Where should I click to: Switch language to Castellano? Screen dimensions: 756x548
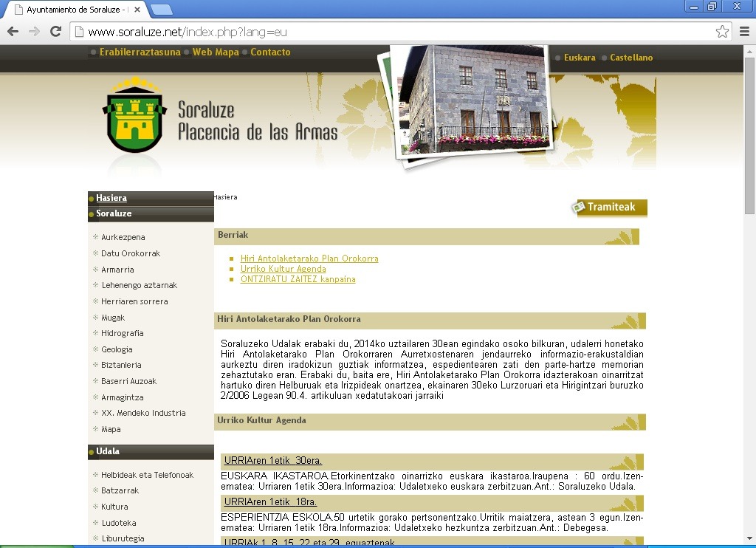630,58
